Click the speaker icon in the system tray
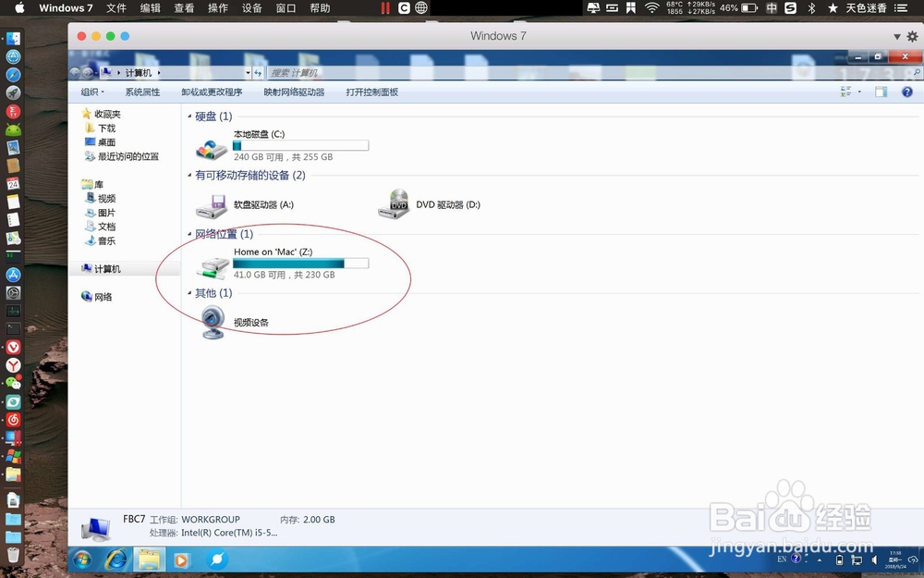 873,560
